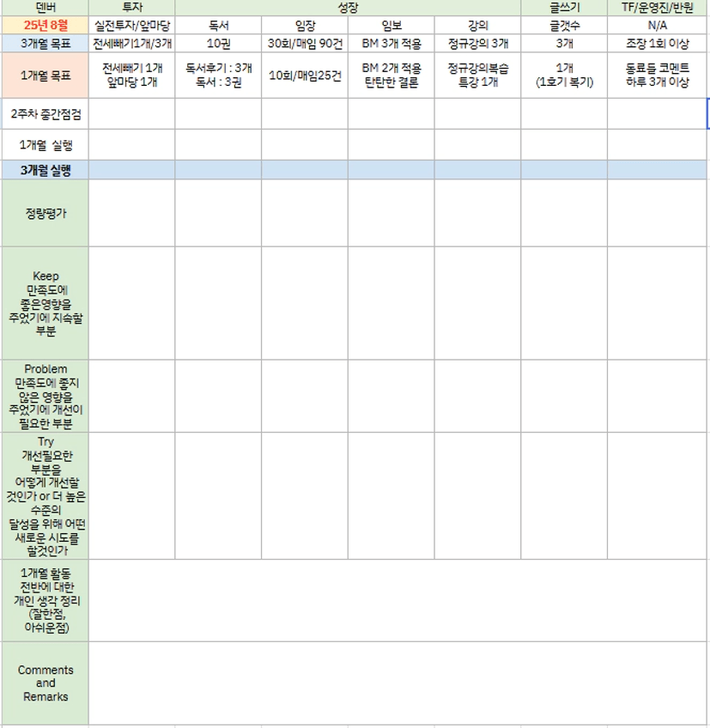The width and height of the screenshot is (710, 728).
Task: Select the 'Problem' row label cell
Action: coord(45,396)
